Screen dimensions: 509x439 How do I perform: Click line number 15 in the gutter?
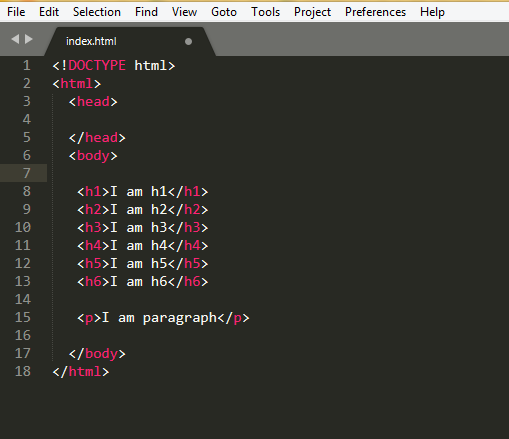point(23,317)
